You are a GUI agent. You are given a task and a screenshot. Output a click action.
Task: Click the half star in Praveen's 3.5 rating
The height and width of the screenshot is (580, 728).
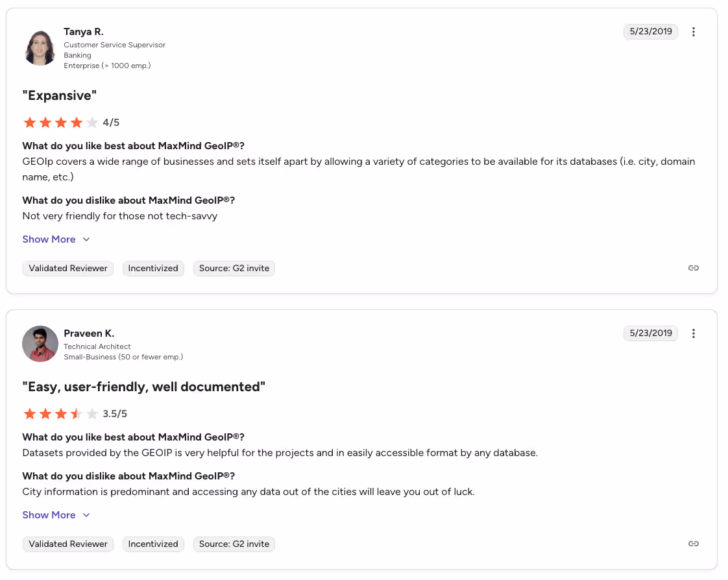pyautogui.click(x=77, y=413)
